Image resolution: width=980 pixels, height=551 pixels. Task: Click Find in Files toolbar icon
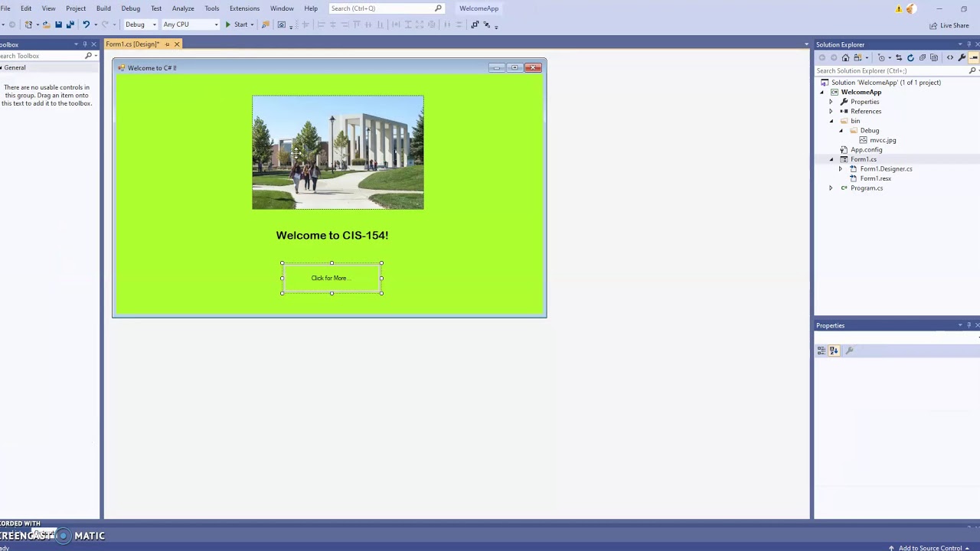[266, 24]
